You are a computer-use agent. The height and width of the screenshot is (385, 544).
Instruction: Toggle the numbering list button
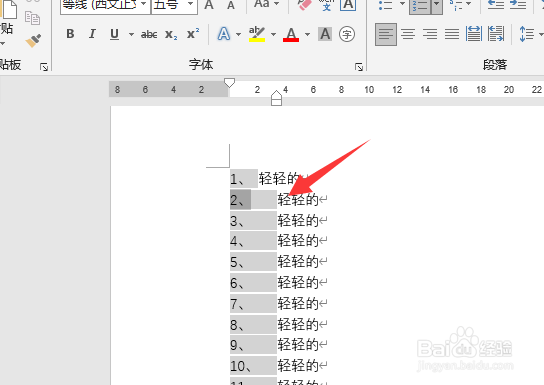point(420,6)
